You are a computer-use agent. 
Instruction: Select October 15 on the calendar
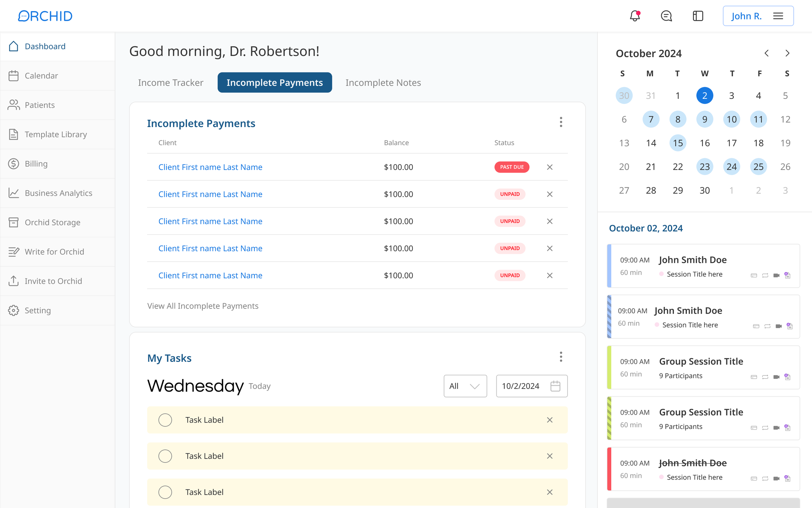coord(678,143)
